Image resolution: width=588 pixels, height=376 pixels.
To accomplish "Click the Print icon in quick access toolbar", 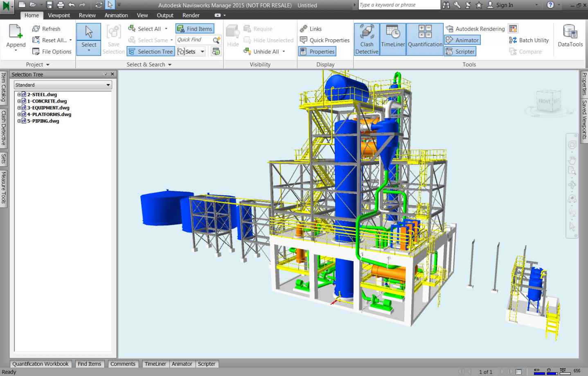I will point(61,5).
